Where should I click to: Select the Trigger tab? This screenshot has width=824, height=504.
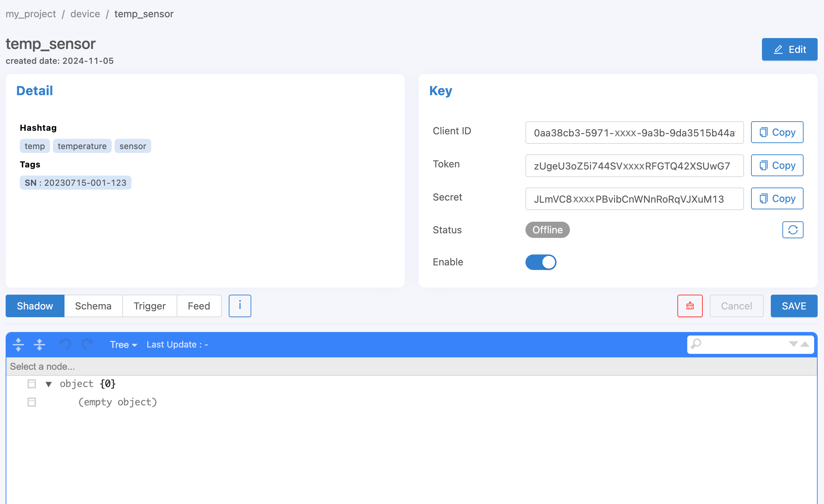pos(149,306)
